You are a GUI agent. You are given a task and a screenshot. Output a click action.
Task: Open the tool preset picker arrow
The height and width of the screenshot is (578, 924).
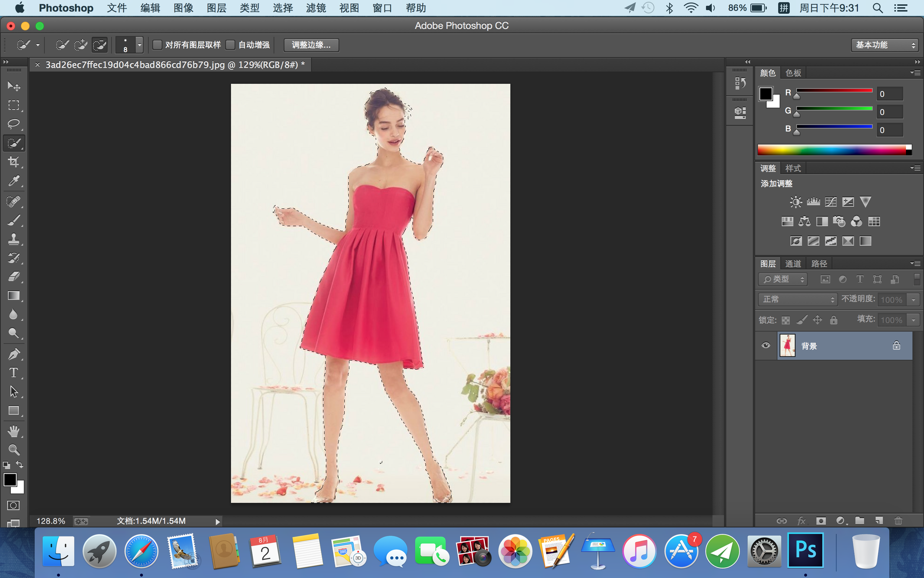point(38,45)
